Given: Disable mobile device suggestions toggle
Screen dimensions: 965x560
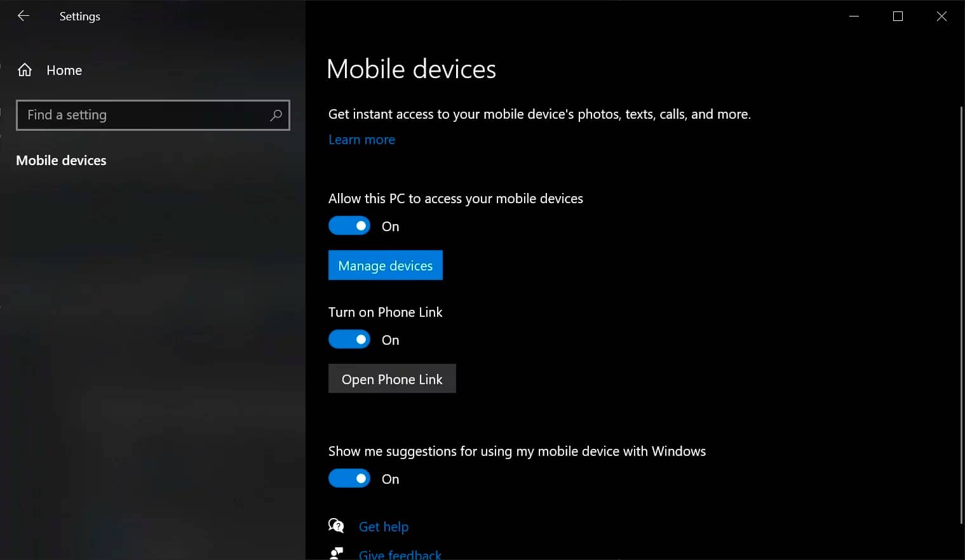Looking at the screenshot, I should 349,479.
